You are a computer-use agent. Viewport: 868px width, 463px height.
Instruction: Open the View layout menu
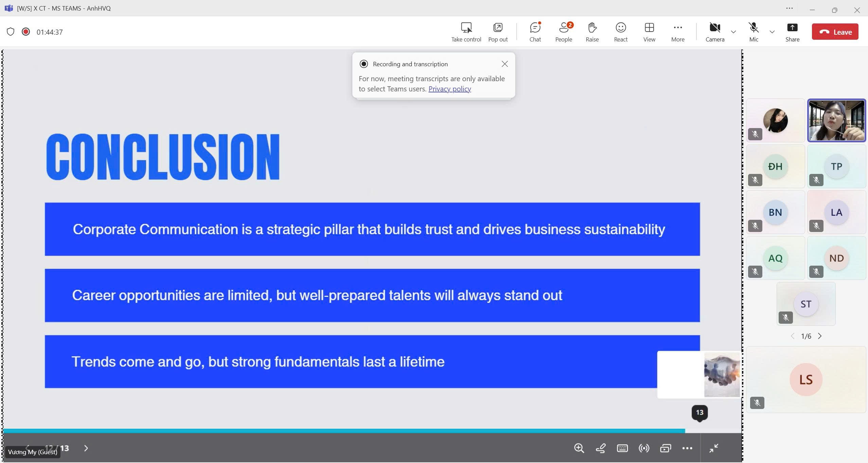tap(649, 32)
